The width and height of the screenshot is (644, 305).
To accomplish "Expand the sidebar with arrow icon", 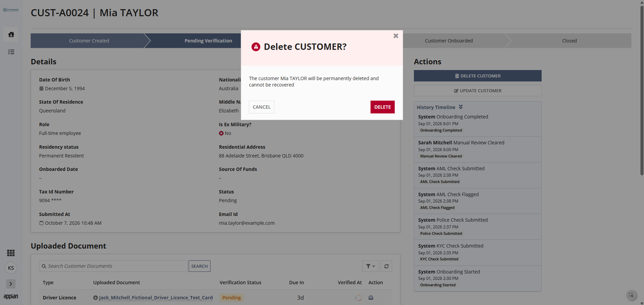I will point(11,284).
